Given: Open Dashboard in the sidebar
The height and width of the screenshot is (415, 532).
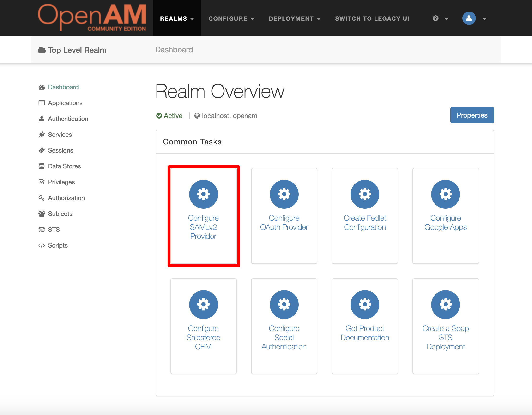Looking at the screenshot, I should point(63,87).
